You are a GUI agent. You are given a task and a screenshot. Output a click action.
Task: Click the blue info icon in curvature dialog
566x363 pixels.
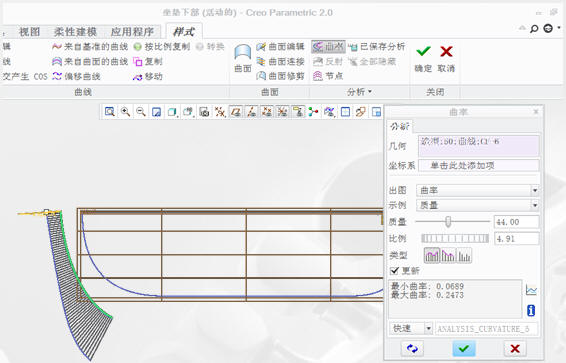coord(531,310)
